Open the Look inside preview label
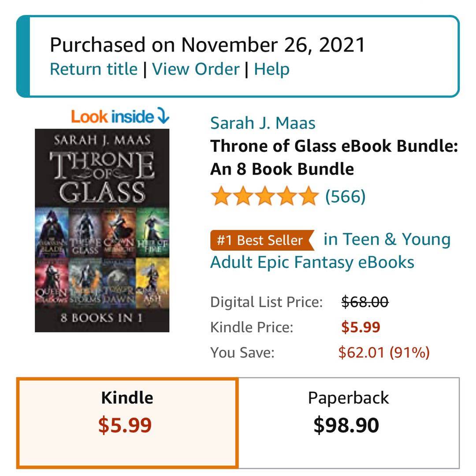476x476 pixels. (112, 116)
